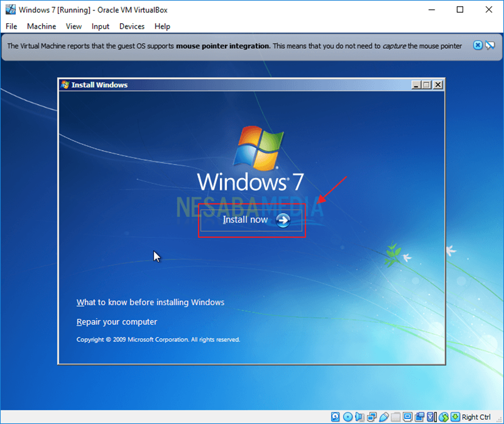The width and height of the screenshot is (504, 424).
Task: Open the Help menu
Action: click(x=162, y=26)
